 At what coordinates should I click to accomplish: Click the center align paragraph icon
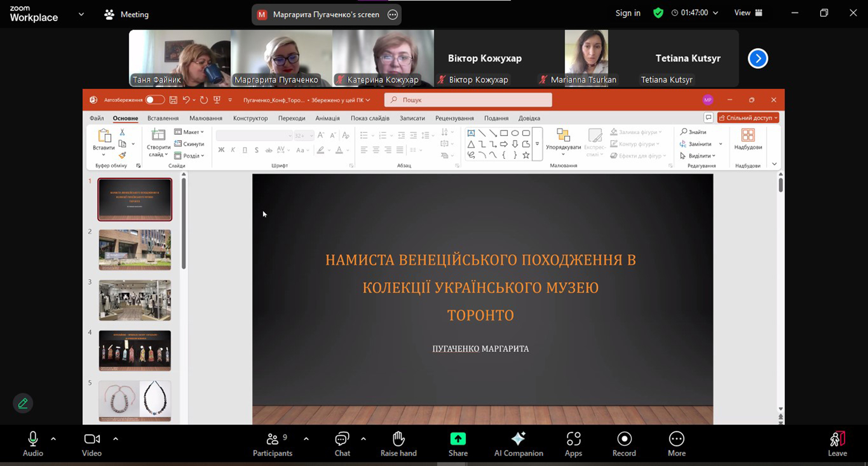point(376,150)
